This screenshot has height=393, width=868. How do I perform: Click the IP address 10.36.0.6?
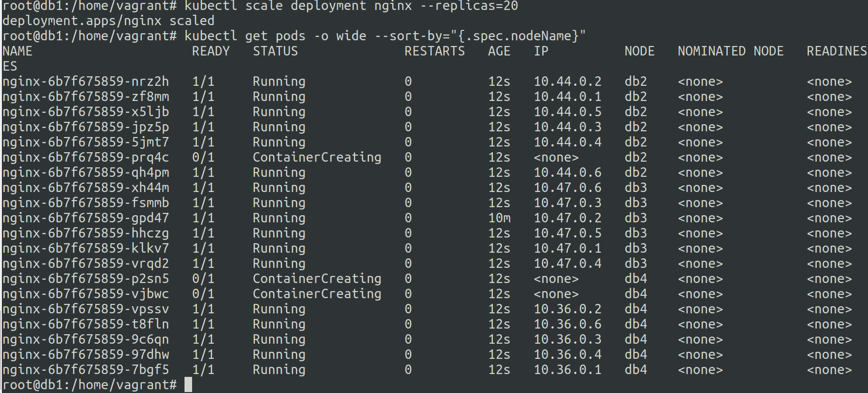(567, 324)
